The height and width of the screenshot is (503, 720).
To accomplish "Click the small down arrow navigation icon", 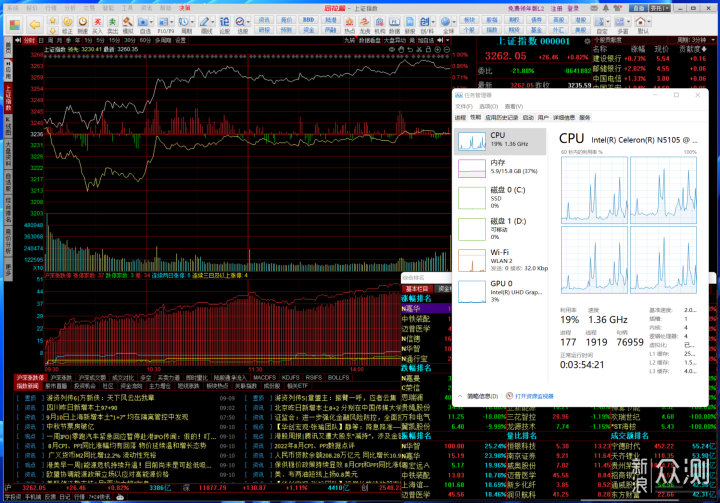I will [53, 30].
